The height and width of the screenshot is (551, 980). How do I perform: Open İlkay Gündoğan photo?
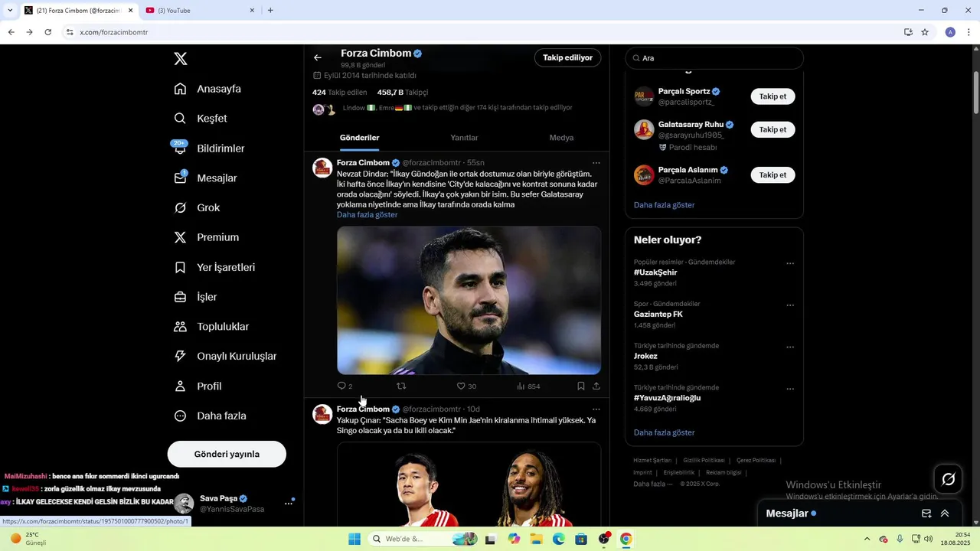[x=469, y=300]
